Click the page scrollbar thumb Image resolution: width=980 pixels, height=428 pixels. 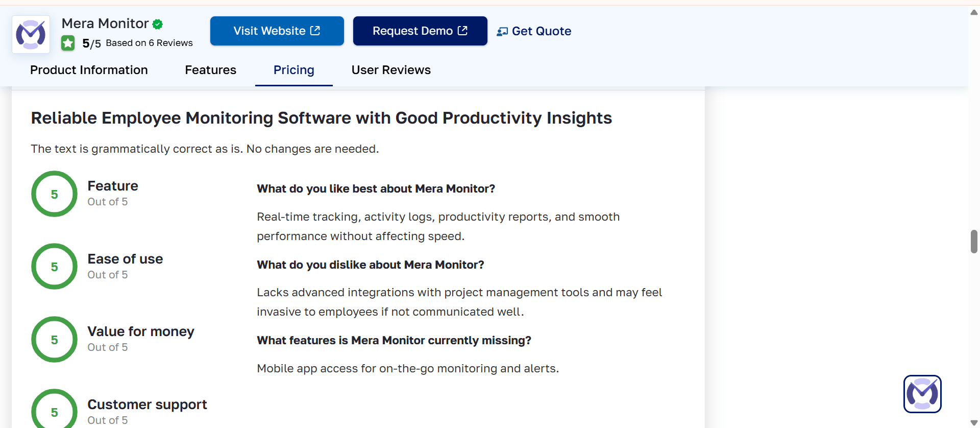(x=974, y=242)
